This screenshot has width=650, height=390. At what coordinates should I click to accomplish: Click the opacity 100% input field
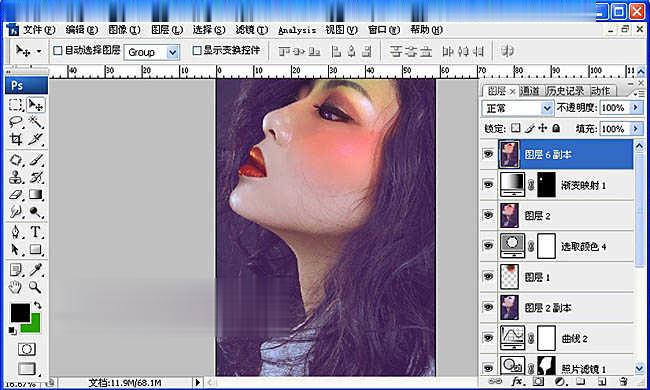coord(614,108)
